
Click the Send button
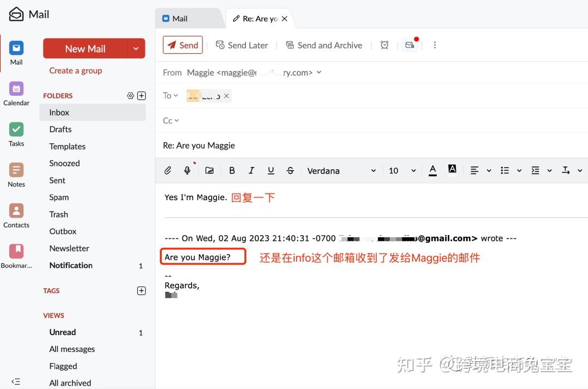click(x=183, y=45)
